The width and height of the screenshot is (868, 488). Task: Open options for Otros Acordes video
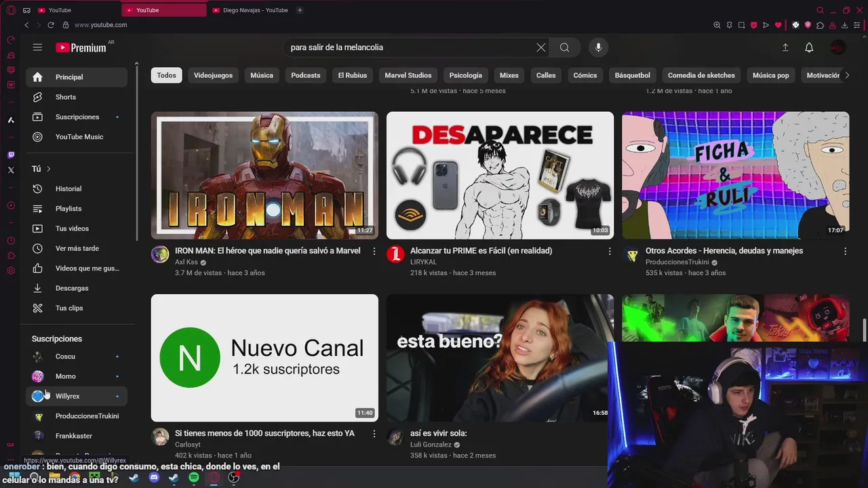(x=845, y=251)
